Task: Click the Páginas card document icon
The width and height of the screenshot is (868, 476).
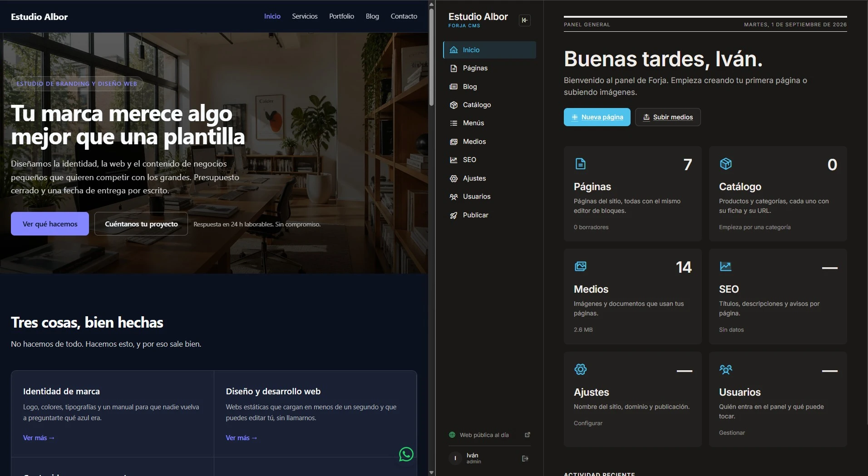Action: 580,164
